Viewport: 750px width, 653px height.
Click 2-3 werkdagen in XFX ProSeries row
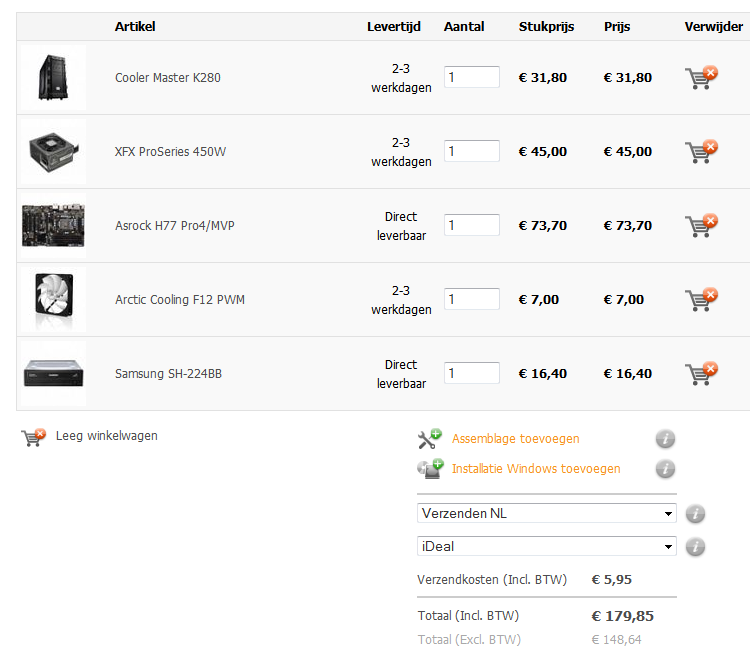[x=401, y=152]
